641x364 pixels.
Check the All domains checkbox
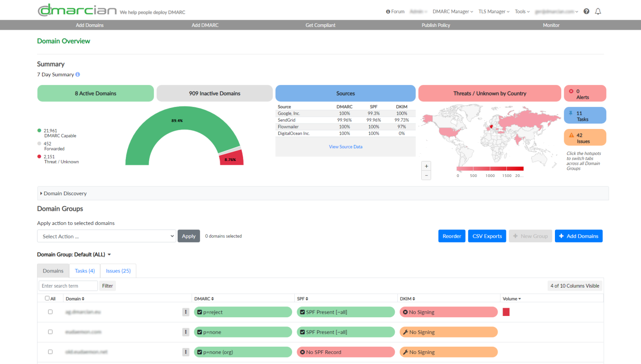pos(47,298)
